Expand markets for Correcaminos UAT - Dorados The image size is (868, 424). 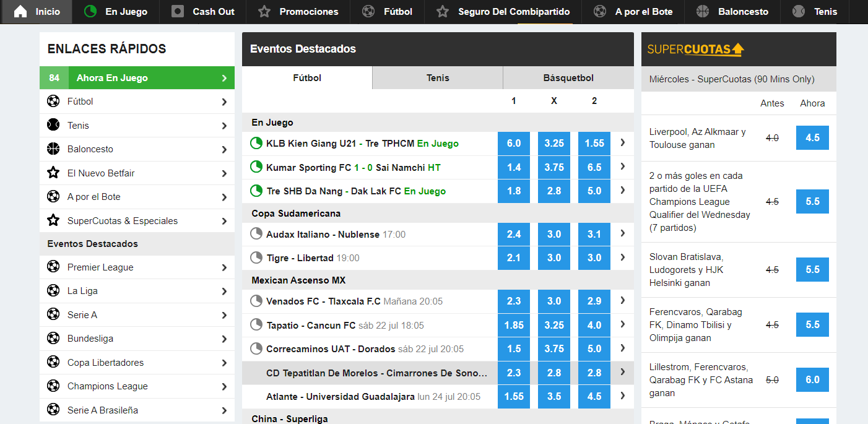point(622,348)
